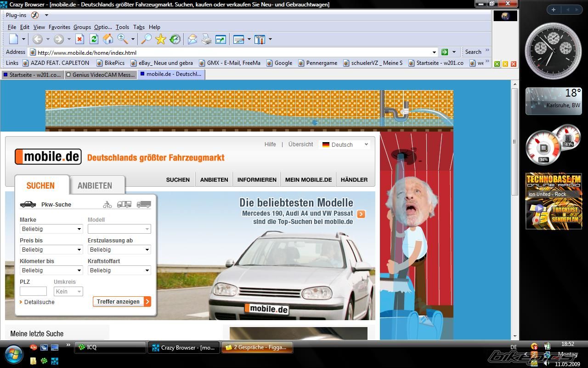588x368 pixels.
Task: Click the Zoom magnifier plus/minus icon
Action: pos(123,39)
